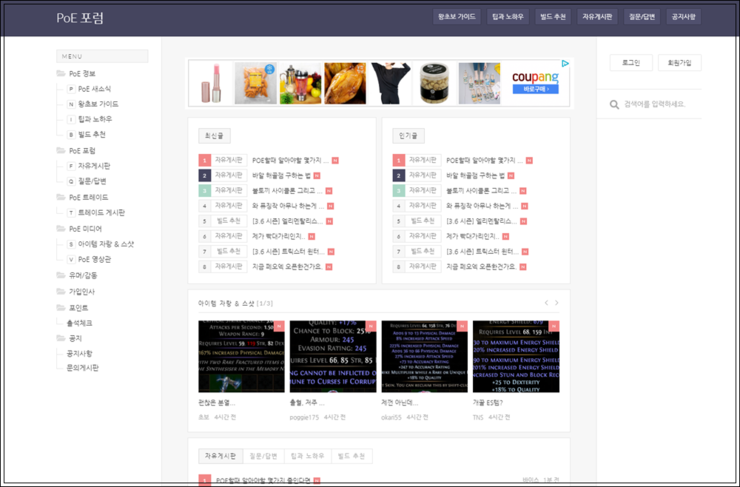
Task: Open 문의게시판 in the sidebar
Action: (83, 368)
